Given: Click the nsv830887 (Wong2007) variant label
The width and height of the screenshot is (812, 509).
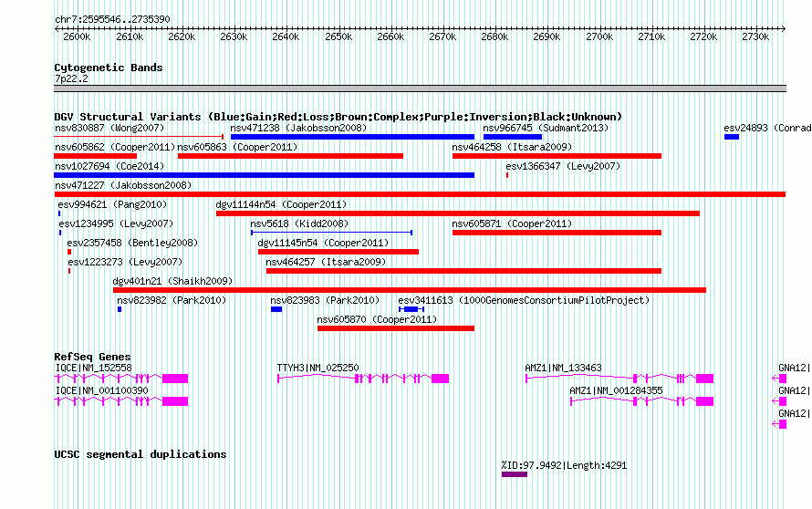Looking at the screenshot, I should tap(109, 128).
